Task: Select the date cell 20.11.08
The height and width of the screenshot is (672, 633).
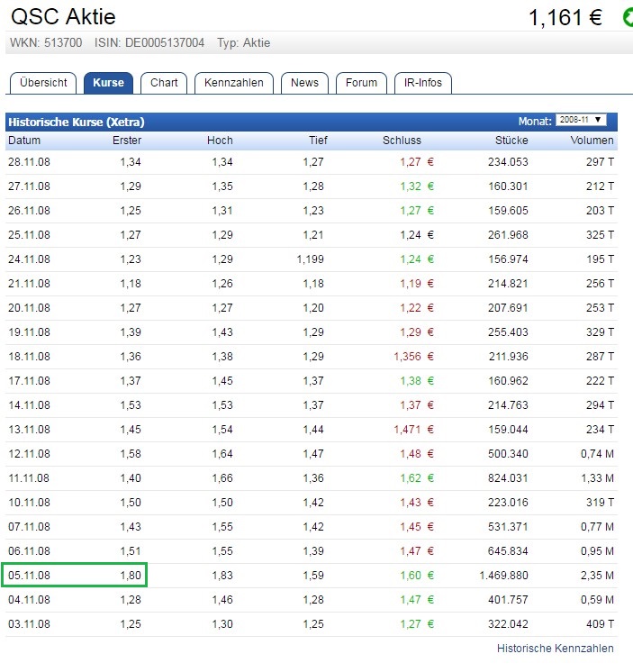Action: pos(29,308)
